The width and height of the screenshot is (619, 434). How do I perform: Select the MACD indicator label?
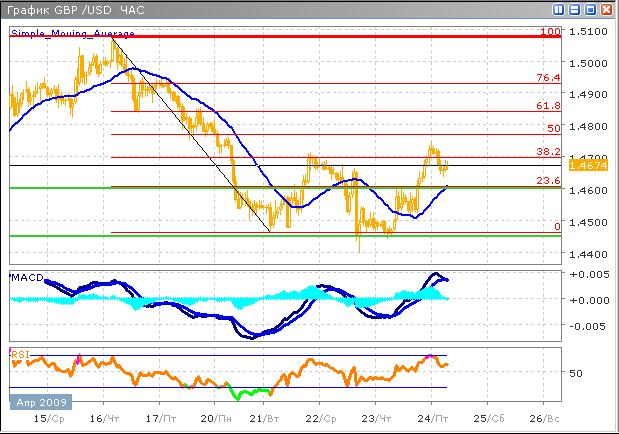[27, 278]
